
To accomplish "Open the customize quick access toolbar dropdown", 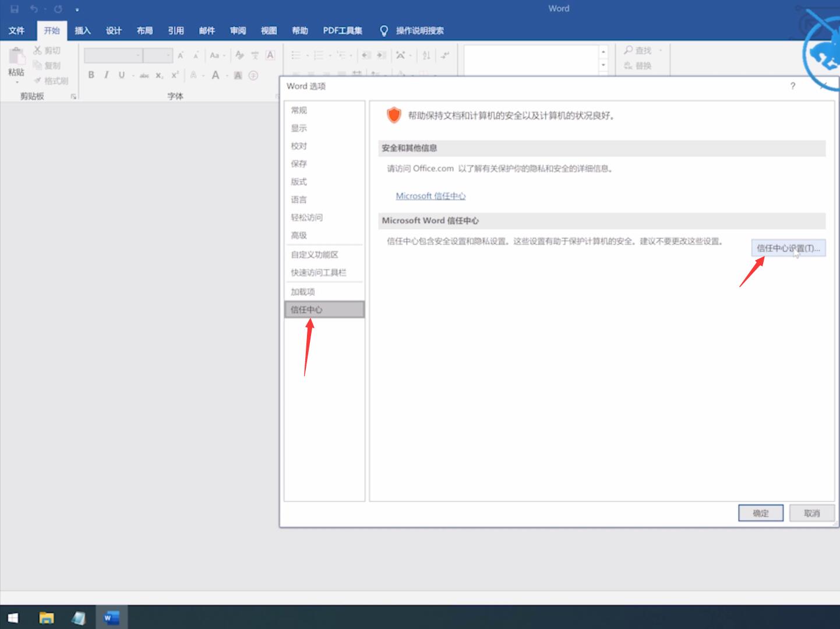I will [77, 9].
